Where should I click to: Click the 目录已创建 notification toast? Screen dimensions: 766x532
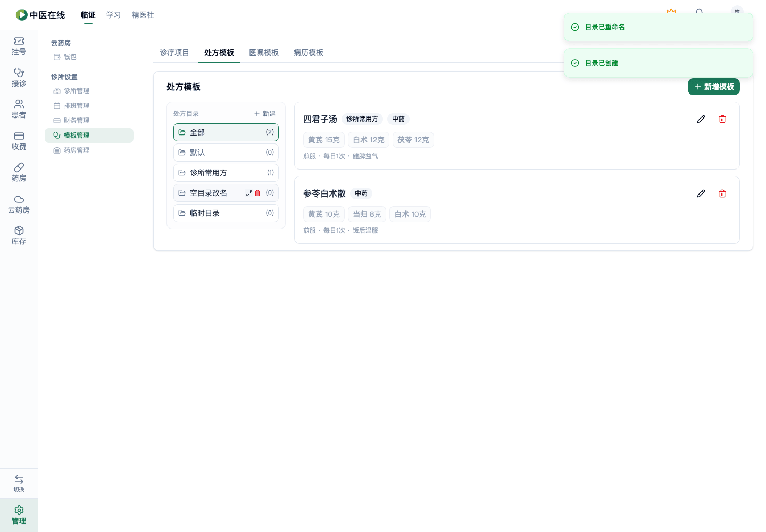point(659,63)
